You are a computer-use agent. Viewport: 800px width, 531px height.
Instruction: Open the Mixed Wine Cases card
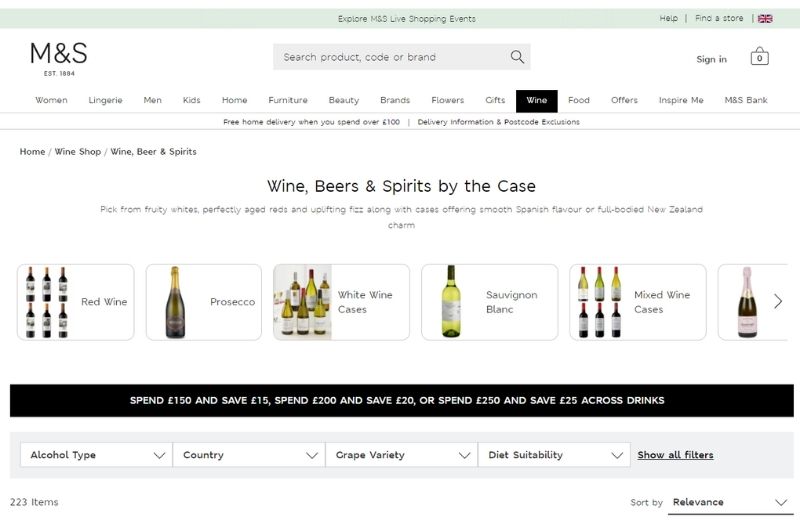(x=638, y=302)
